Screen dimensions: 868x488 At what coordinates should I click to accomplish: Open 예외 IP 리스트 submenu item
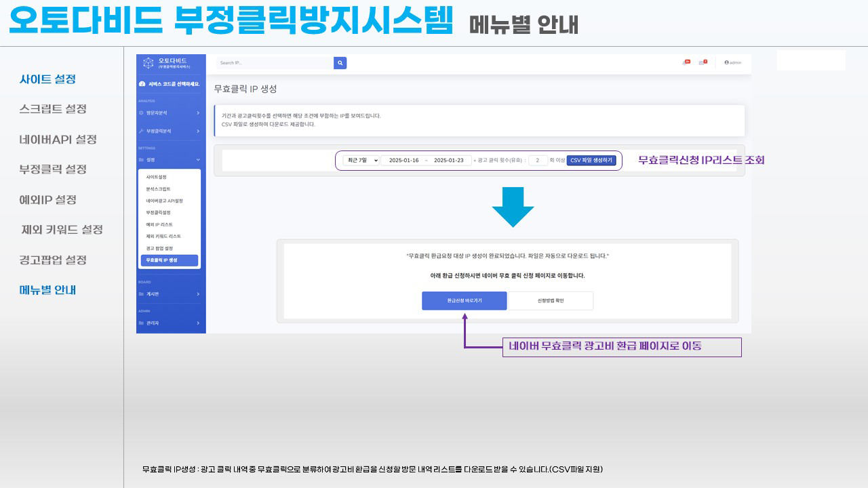159,224
